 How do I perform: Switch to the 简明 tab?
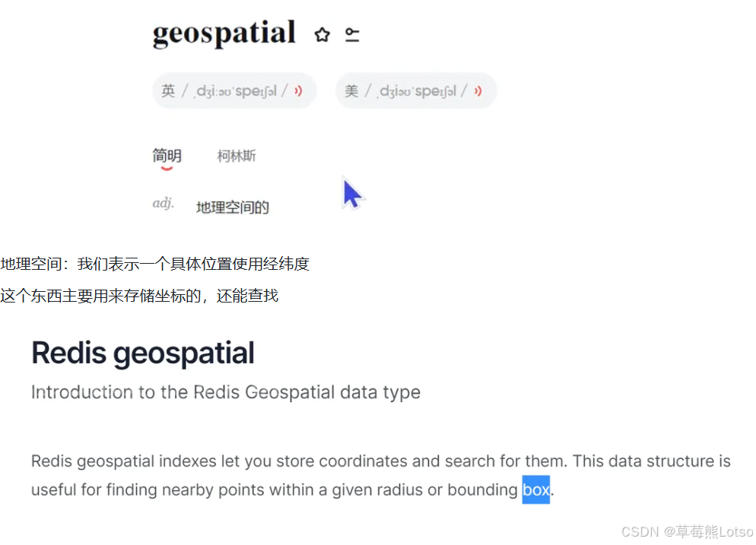(167, 156)
